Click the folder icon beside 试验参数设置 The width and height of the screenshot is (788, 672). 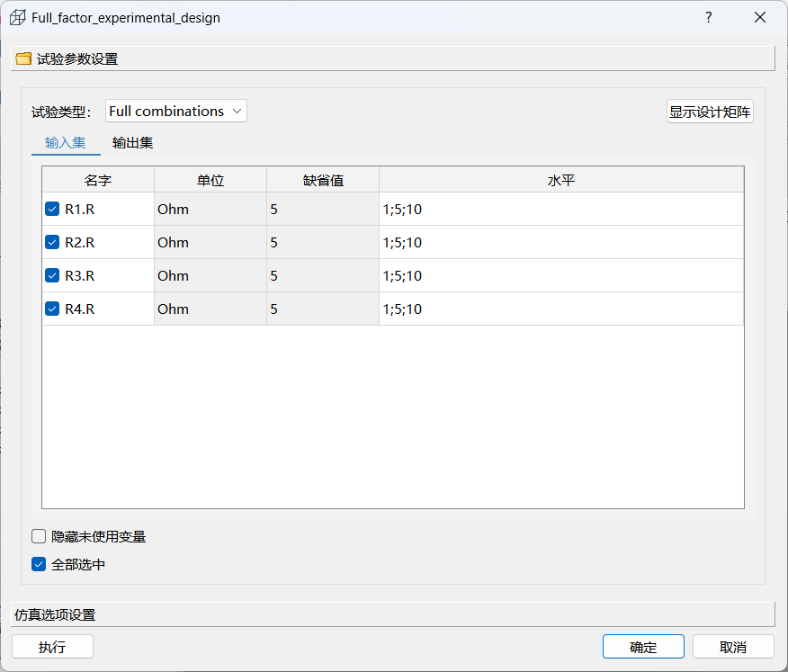coord(23,59)
